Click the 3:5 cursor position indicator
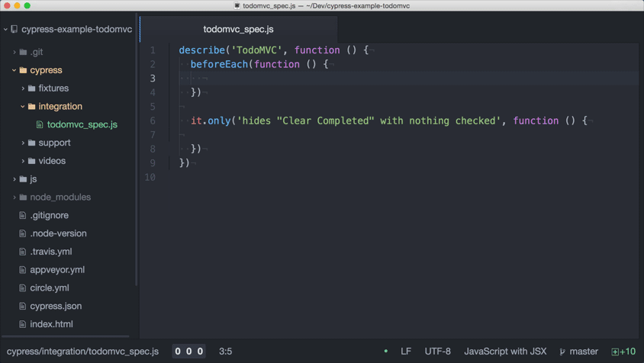644x363 pixels. [226, 352]
